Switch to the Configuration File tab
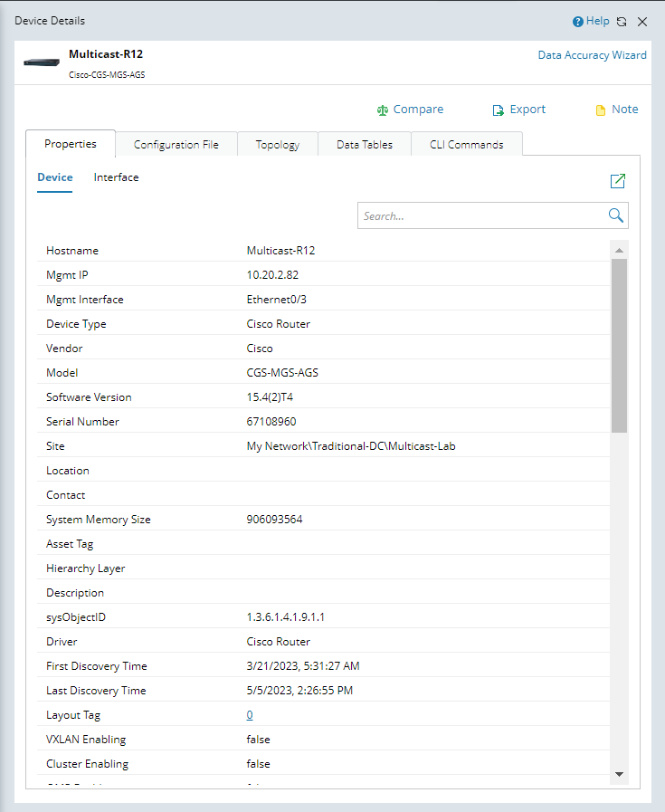This screenshot has width=665, height=812. coord(176,145)
